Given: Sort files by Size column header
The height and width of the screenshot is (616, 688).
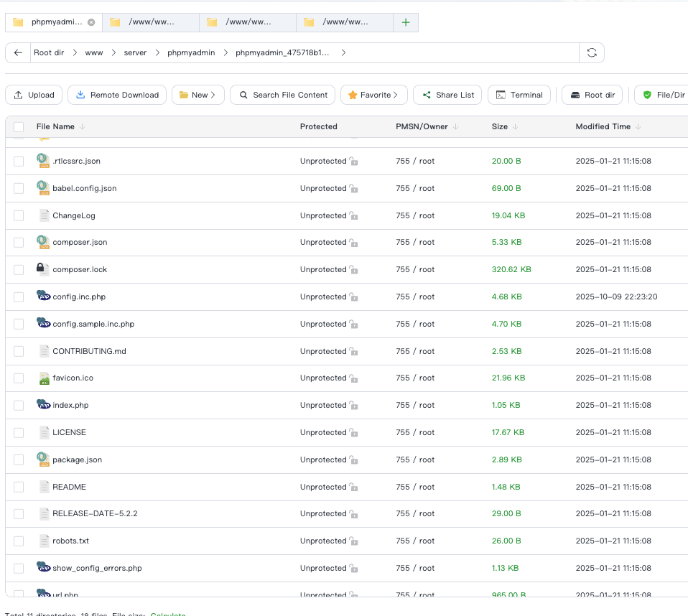Looking at the screenshot, I should coord(500,127).
